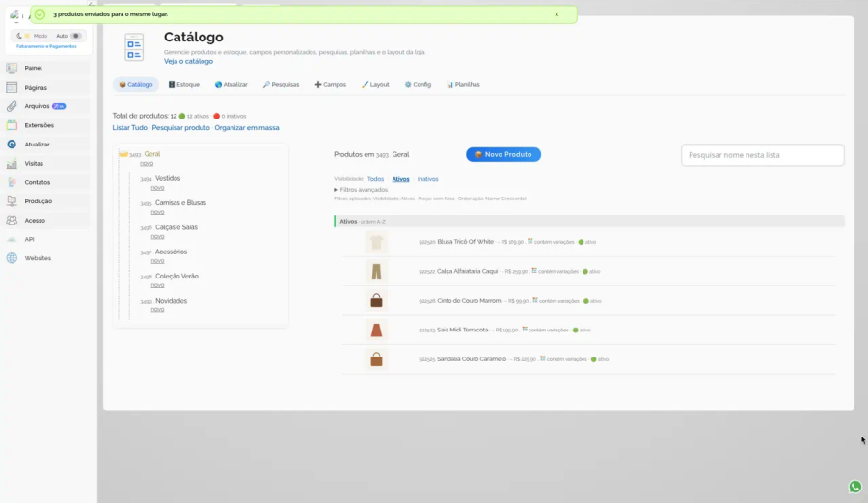Select the Camisas e Blusas category
This screenshot has height=503, width=868.
click(x=180, y=203)
